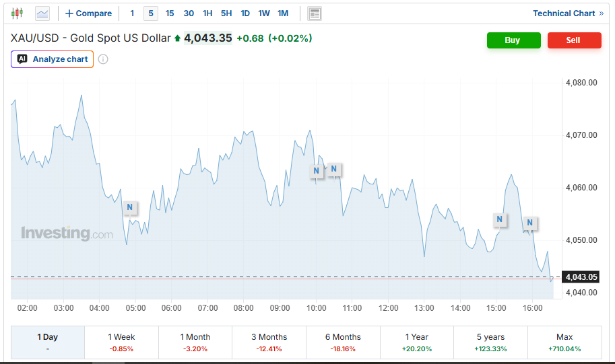Select the candlestick chart type icon
This screenshot has width=615, height=364.
17,13
